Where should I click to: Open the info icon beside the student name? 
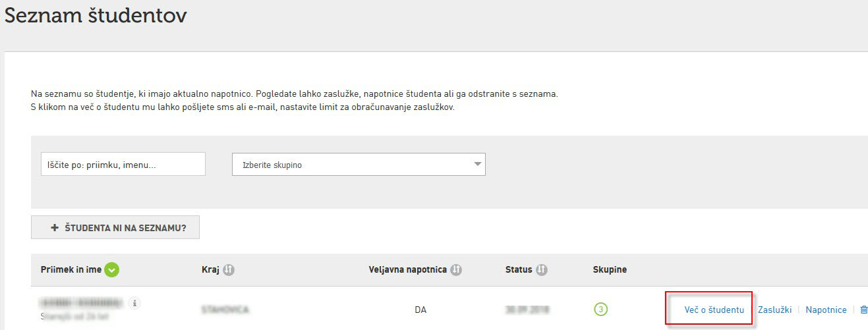[135, 303]
